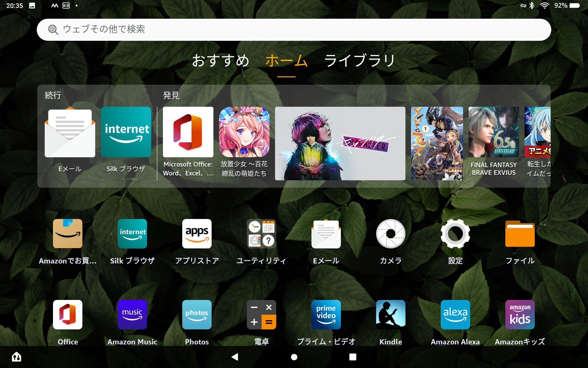588x368 pixels.
Task: Open the Utilities (ユーティリティ) folder
Action: [261, 234]
